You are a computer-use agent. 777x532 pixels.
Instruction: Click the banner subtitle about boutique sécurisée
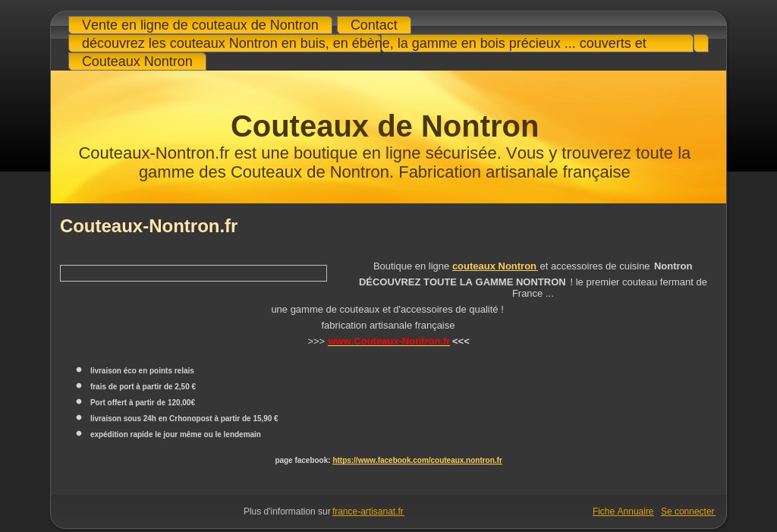pos(385,162)
